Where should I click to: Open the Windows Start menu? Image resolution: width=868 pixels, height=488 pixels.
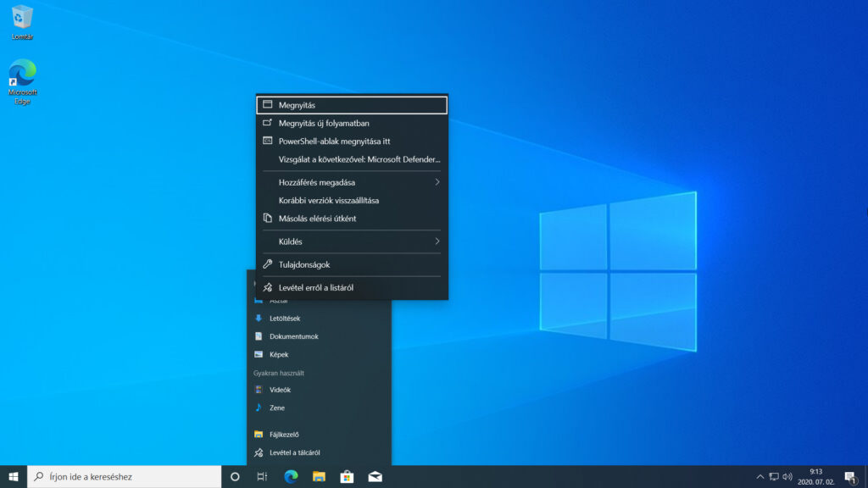click(14, 476)
